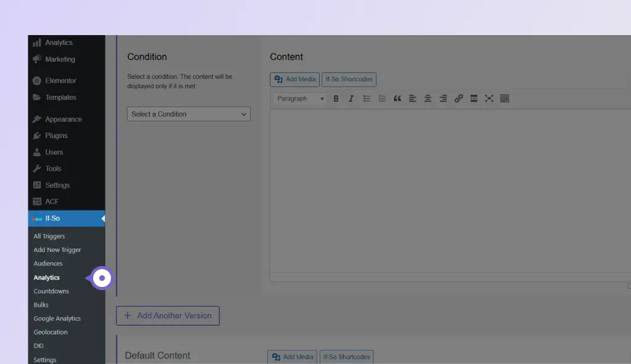Click If-So Shortcodes above Content editor
The width and height of the screenshot is (631, 364).
349,79
